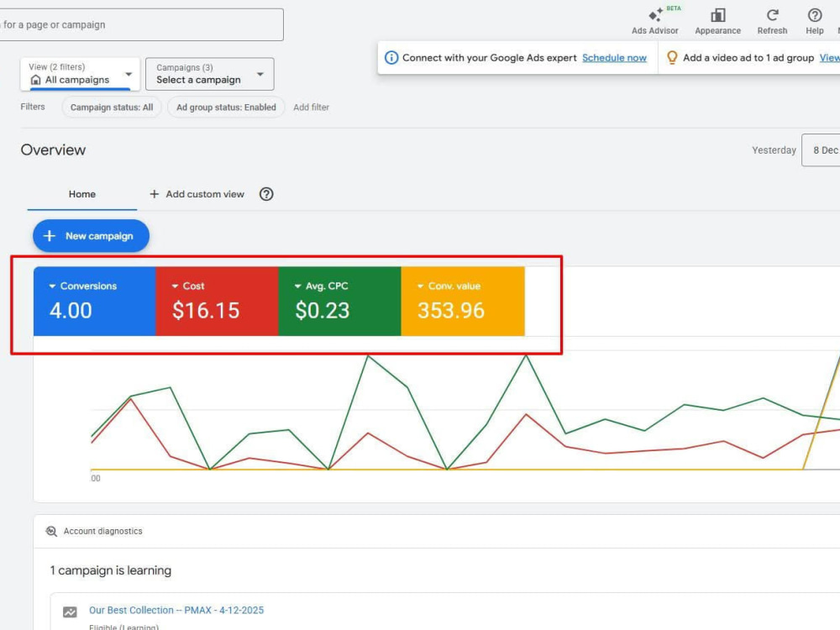Open Our Best Collection PMAX campaign link

pos(176,610)
